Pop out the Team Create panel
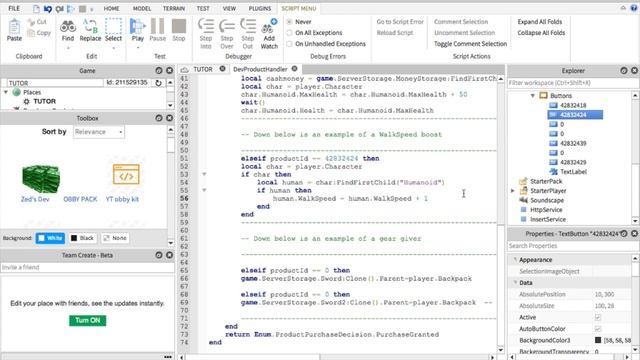This screenshot has height=360, width=640. tap(159, 255)
